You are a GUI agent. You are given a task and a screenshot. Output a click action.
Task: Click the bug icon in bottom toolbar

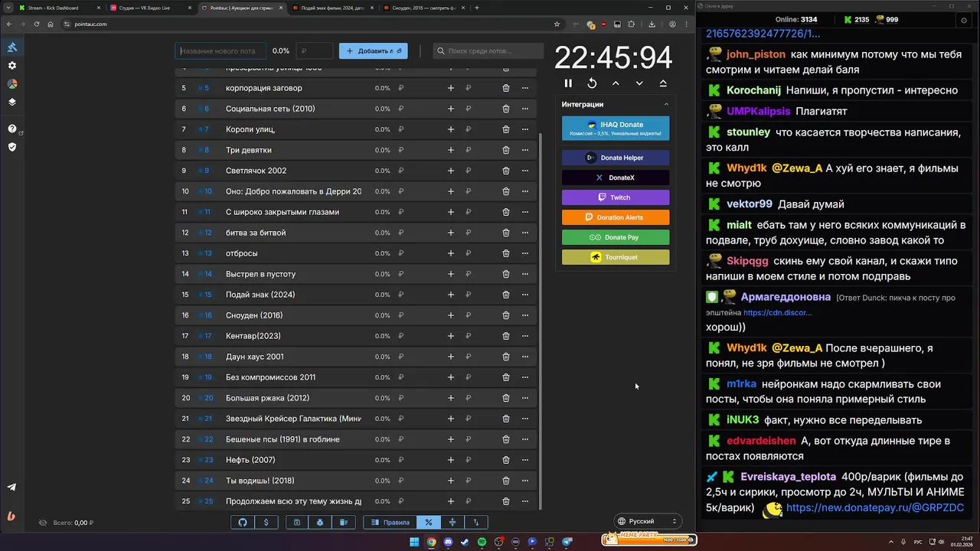point(320,522)
